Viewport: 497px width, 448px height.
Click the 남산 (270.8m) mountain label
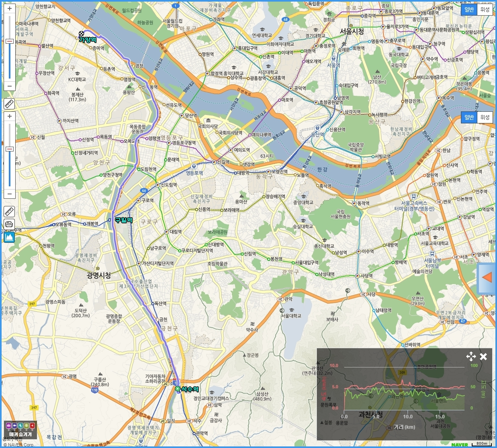coord(377,79)
